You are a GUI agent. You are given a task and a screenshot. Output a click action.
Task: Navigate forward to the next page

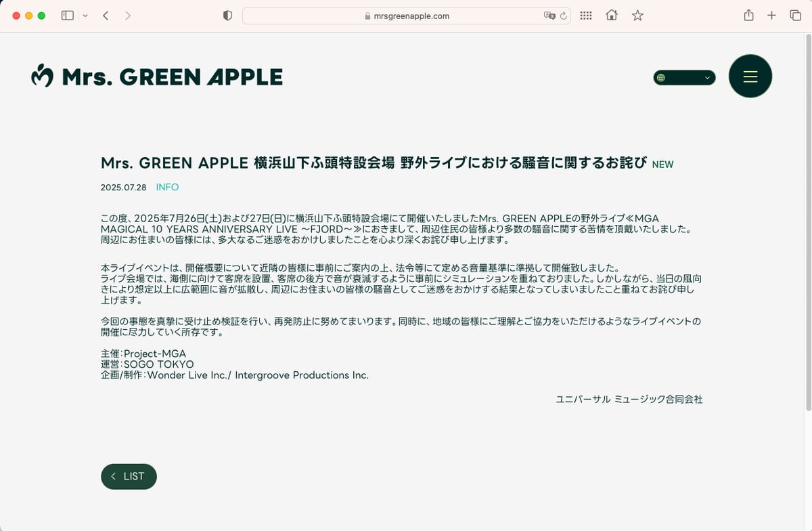(128, 16)
